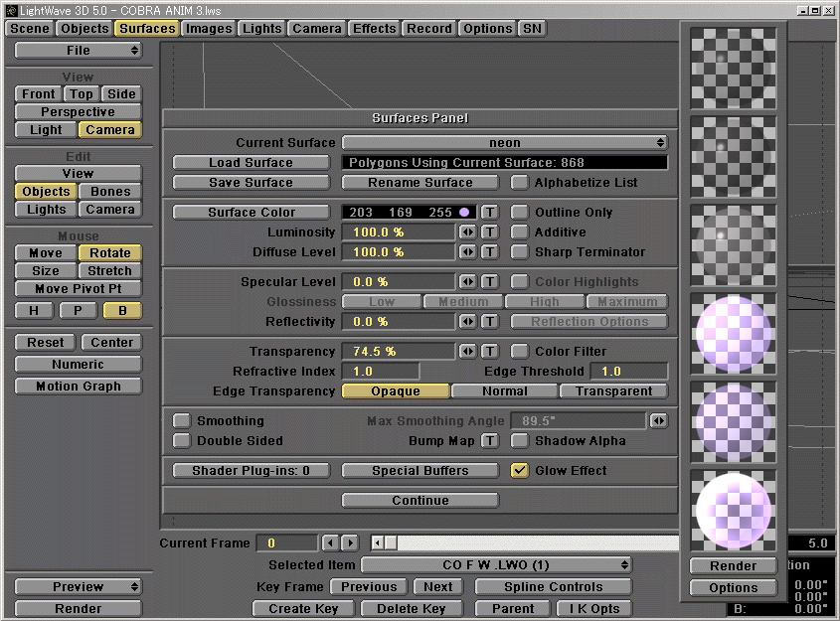Enable the Smoothing checkbox
The image size is (840, 621).
point(182,421)
